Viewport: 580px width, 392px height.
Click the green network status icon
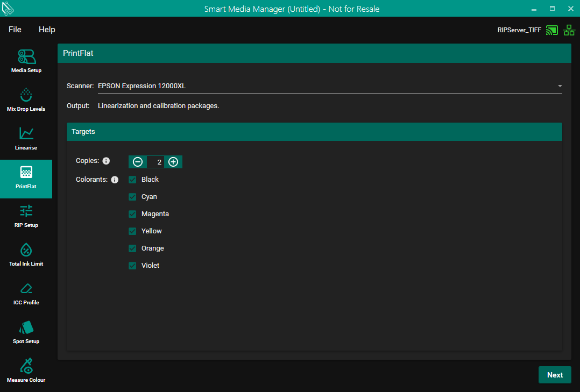[x=569, y=30]
